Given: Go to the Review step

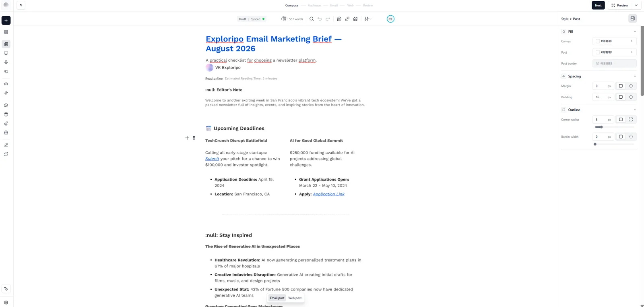Looking at the screenshot, I should click(368, 6).
